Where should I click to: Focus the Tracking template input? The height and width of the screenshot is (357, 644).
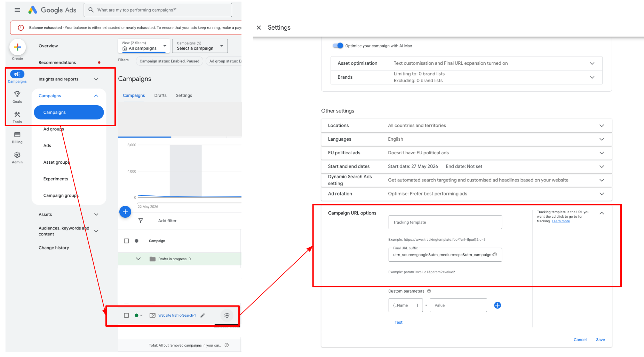coord(445,222)
